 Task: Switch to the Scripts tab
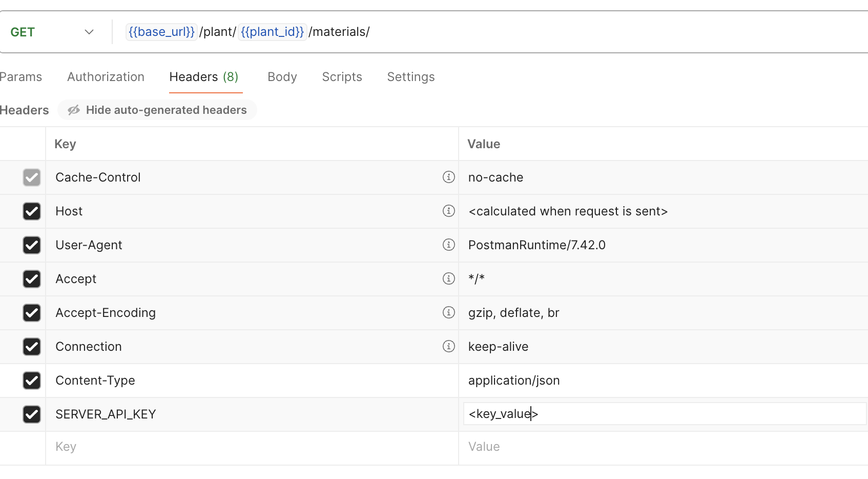click(x=342, y=76)
